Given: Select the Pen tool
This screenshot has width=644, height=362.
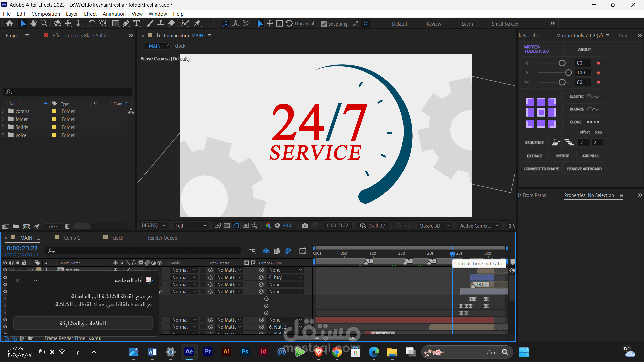Looking at the screenshot, I should [x=126, y=23].
